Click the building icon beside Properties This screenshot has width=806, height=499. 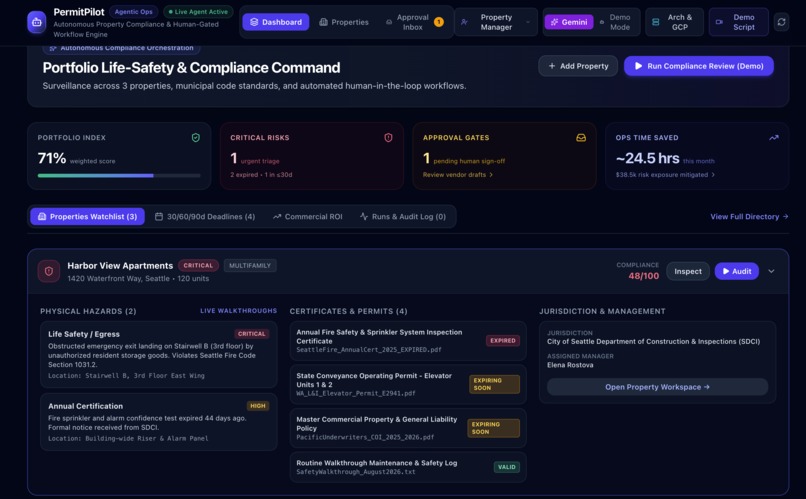323,22
